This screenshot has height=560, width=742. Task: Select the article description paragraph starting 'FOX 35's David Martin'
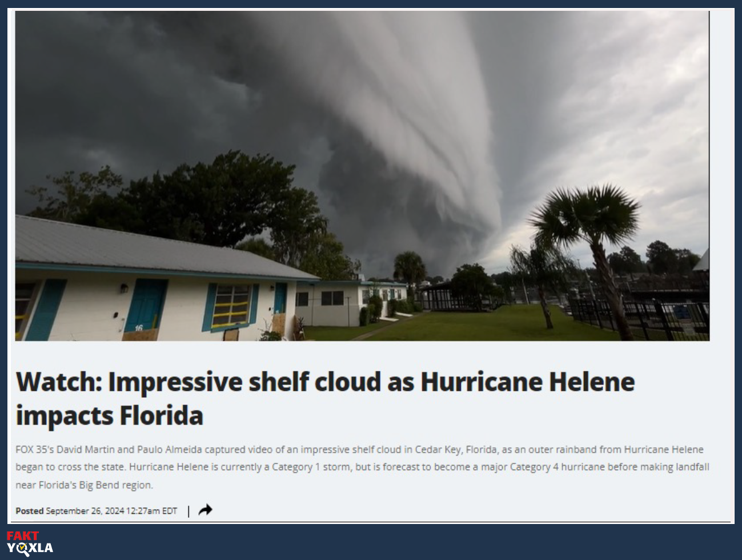tap(362, 467)
